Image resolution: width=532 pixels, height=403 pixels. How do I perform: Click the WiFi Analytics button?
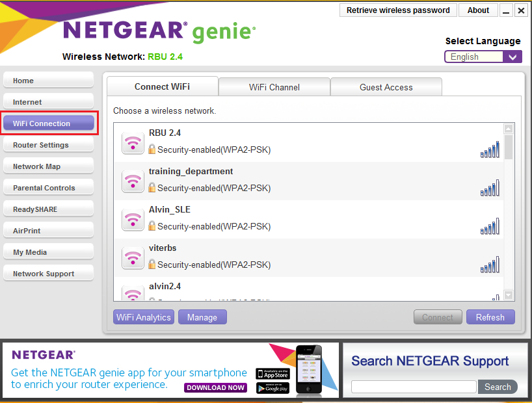click(144, 317)
